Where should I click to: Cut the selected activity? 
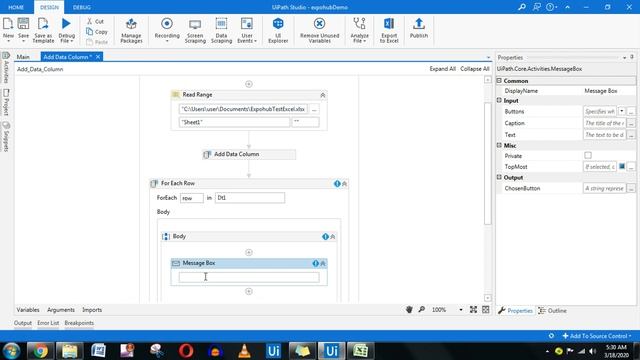[96, 21]
